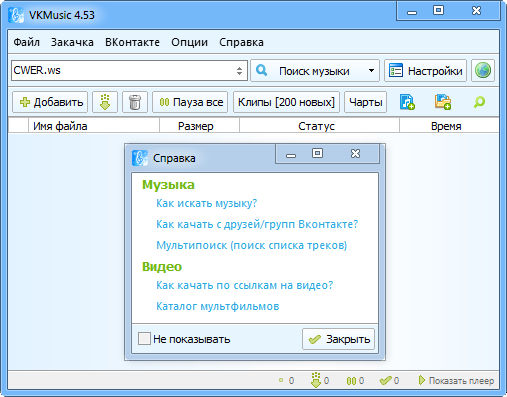Image resolution: width=507 pixels, height=397 pixels.
Task: Click the Закрыть button in Справка dialog
Action: (339, 339)
